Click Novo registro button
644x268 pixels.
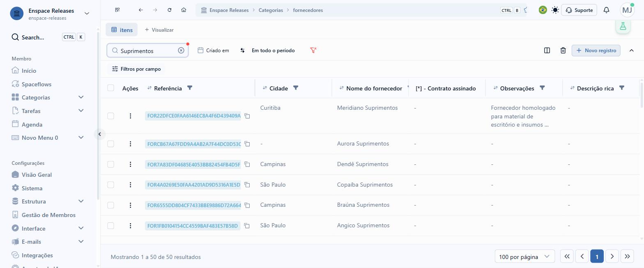[596, 50]
